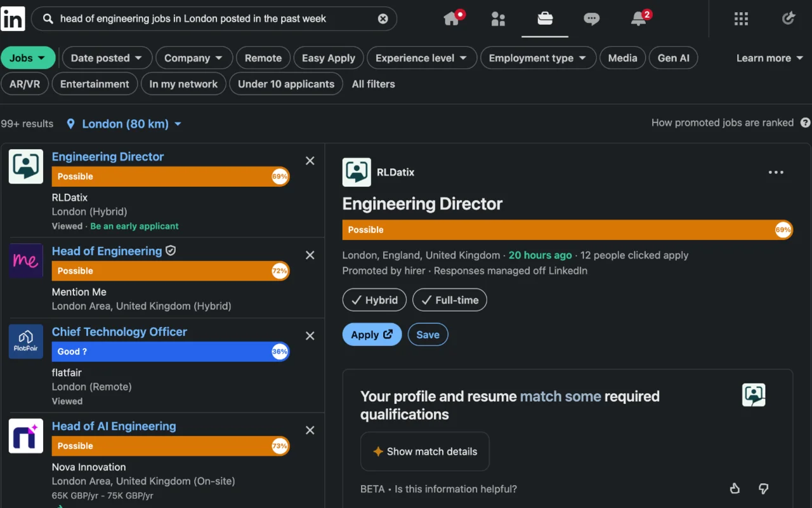The width and height of the screenshot is (812, 508).
Task: Click the thumbs down feedback icon
Action: pyautogui.click(x=764, y=488)
